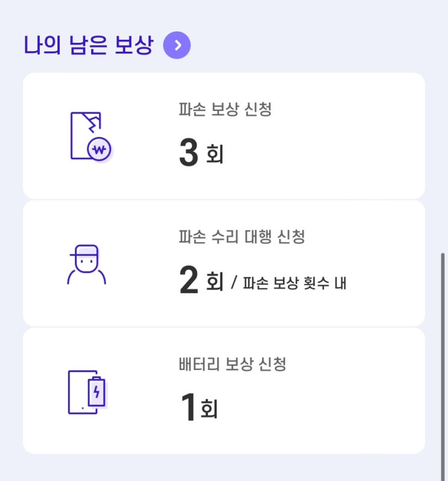The width and height of the screenshot is (448, 481).
Task: Click the won symbol coin badge
Action: [99, 149]
